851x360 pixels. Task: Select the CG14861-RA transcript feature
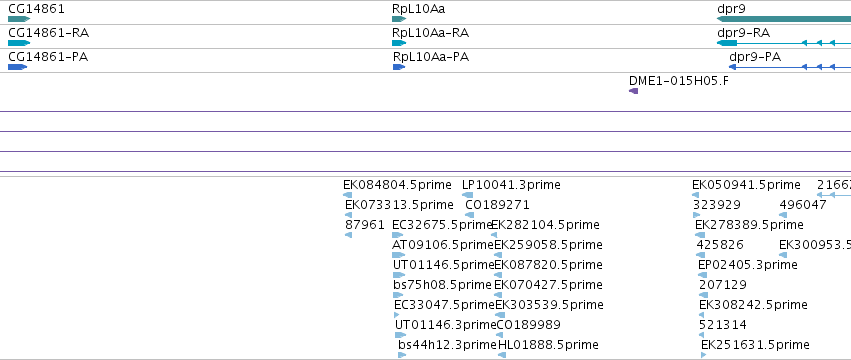click(x=19, y=43)
